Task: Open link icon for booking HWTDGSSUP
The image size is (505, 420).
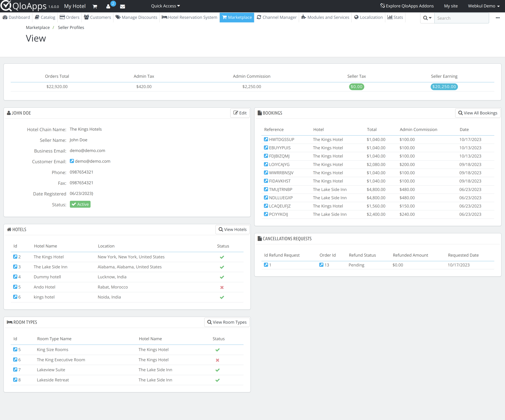Action: pos(266,139)
